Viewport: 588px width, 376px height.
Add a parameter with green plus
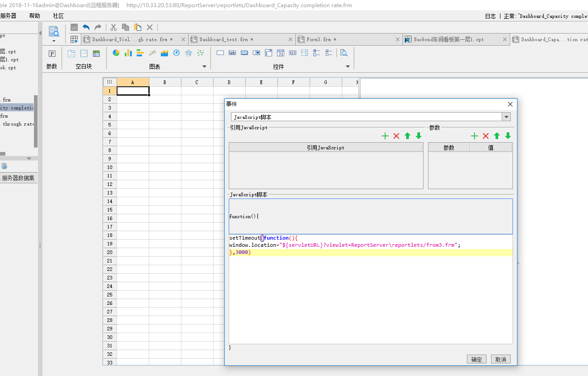(475, 136)
